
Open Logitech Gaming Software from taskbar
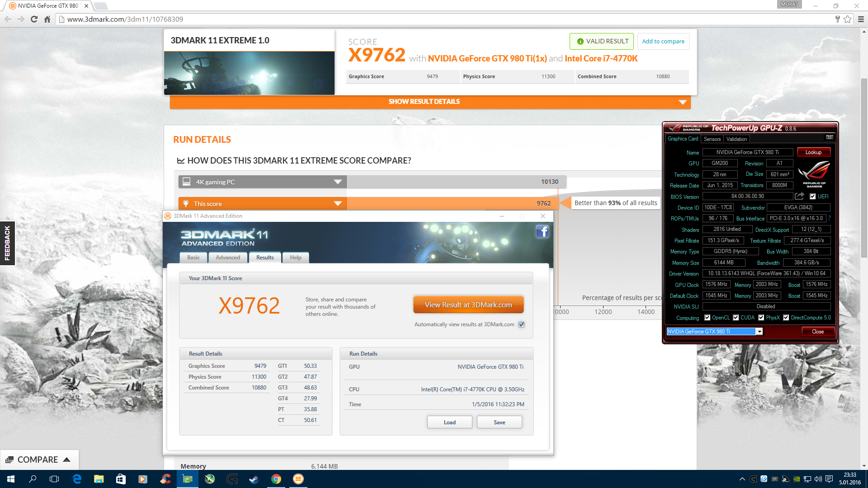(x=232, y=479)
